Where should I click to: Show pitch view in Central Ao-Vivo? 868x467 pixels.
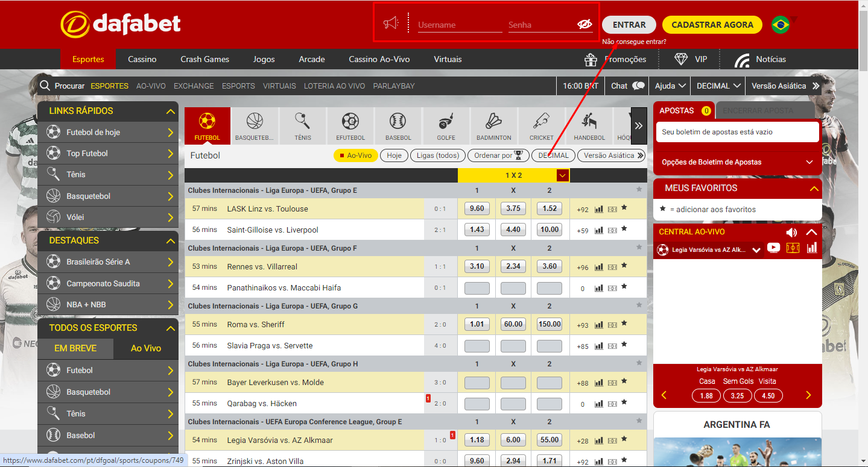pyautogui.click(x=793, y=248)
